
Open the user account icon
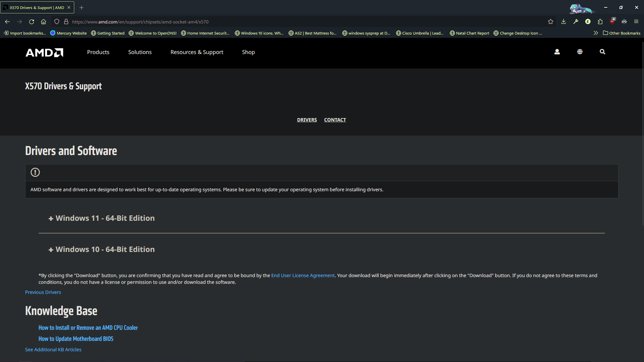[x=557, y=52]
